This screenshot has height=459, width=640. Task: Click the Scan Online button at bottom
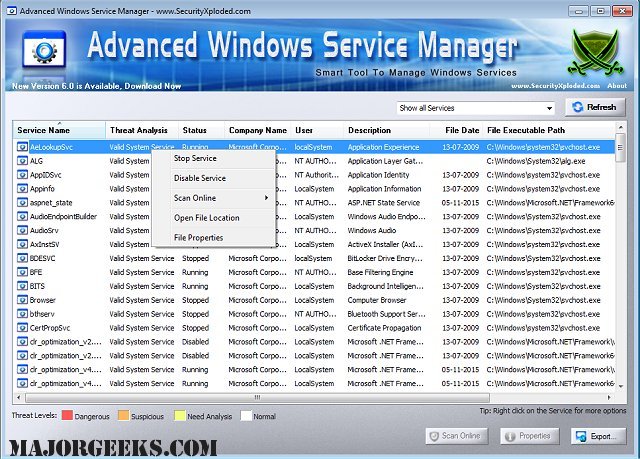(457, 436)
